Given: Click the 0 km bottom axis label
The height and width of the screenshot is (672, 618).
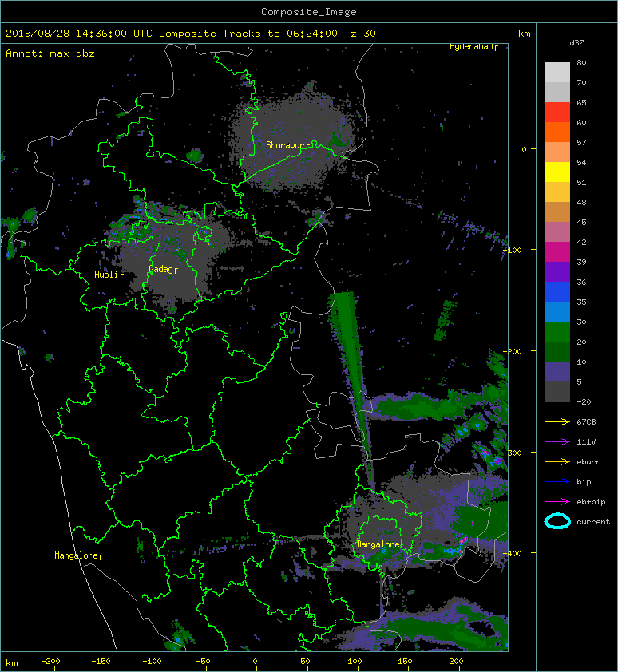Looking at the screenshot, I should [x=255, y=662].
